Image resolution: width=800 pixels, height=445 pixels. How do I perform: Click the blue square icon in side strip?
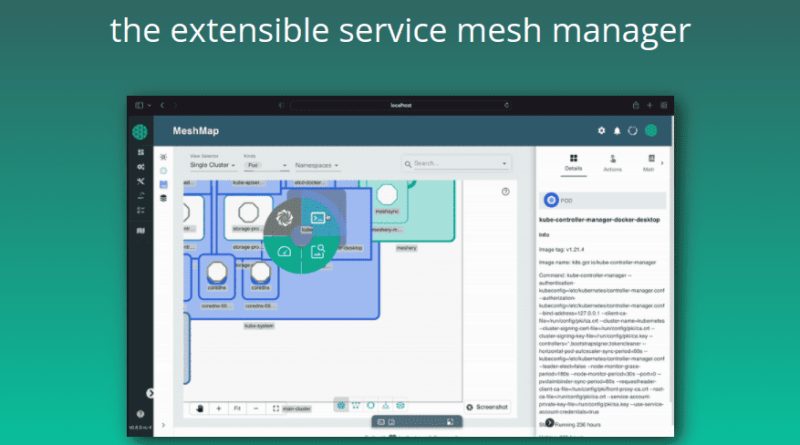(x=163, y=184)
